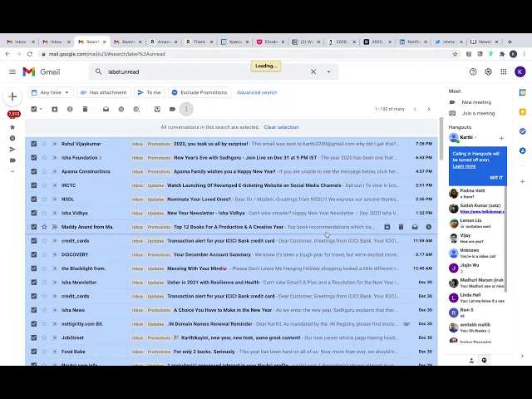Uncheck the Isha Foundation email checkbox

(34, 157)
